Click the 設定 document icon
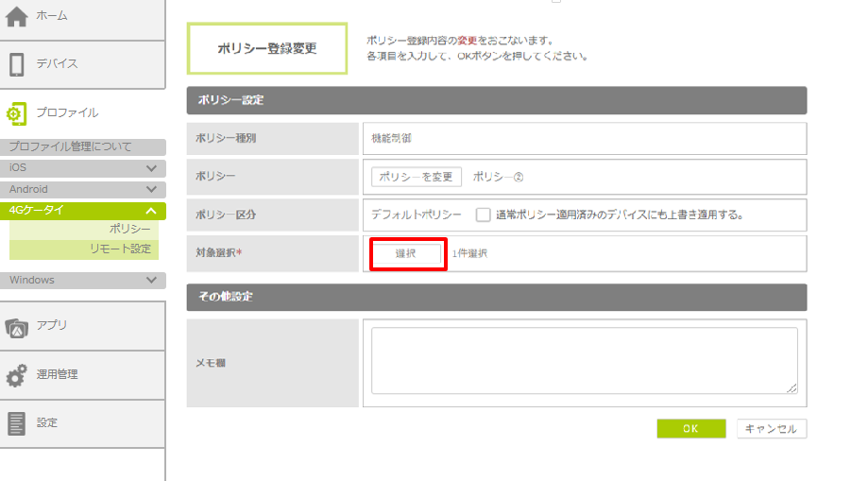The width and height of the screenshot is (868, 481). [17, 423]
